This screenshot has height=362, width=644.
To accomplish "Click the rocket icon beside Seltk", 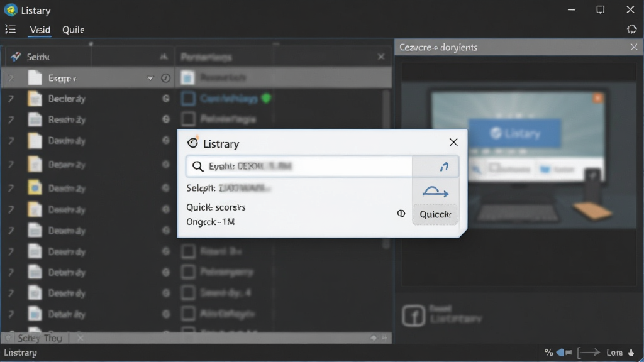I will point(16,57).
